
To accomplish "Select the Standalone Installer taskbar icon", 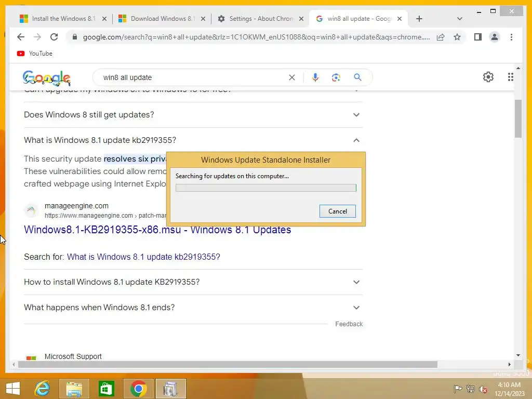I will pyautogui.click(x=170, y=389).
